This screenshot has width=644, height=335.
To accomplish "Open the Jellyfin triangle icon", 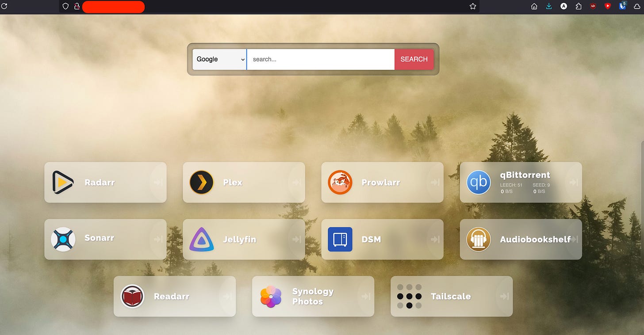I will click(201, 239).
